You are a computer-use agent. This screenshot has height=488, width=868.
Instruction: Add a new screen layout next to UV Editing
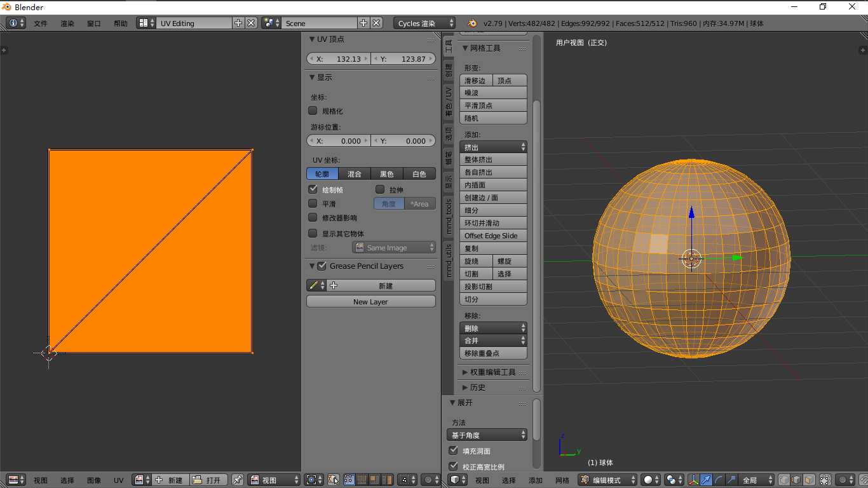pyautogui.click(x=238, y=23)
